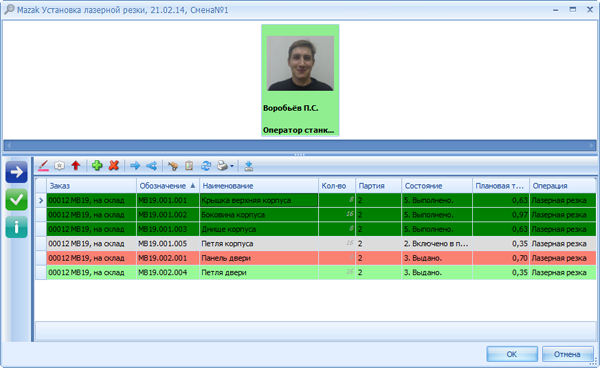
Task: Select operator card Воробьёв П.С.
Action: [300, 80]
